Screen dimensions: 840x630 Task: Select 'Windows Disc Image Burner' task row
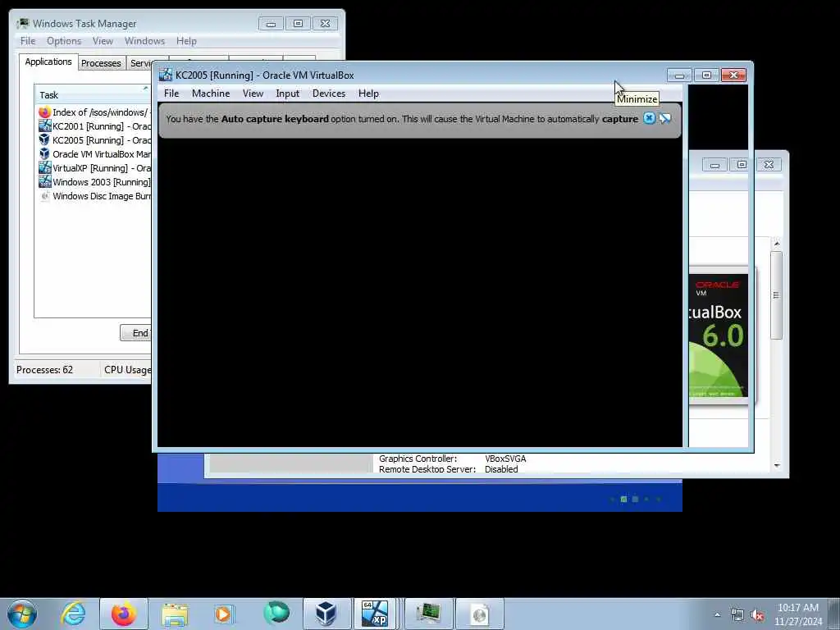pos(94,196)
